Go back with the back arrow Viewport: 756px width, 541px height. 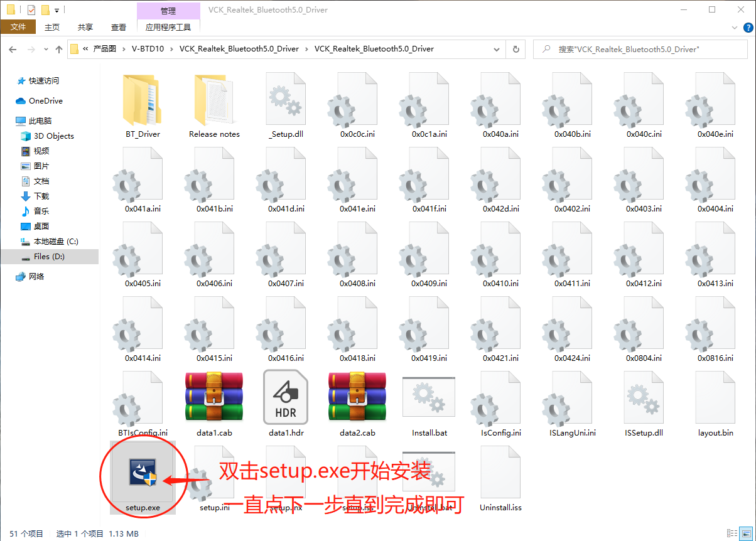(13, 49)
